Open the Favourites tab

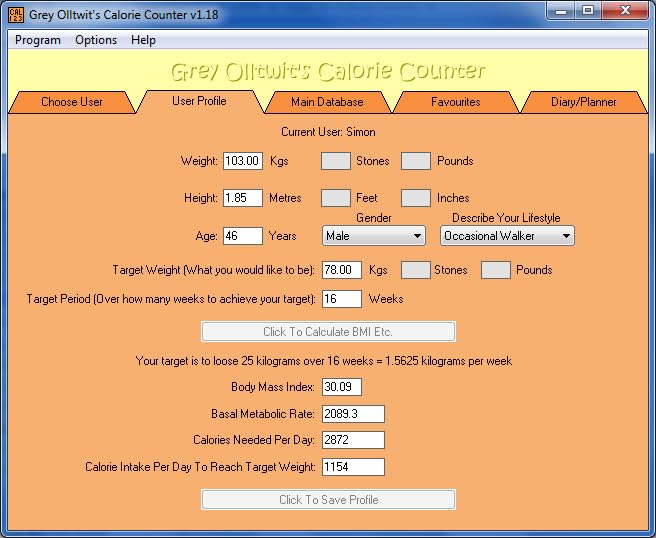[x=456, y=102]
